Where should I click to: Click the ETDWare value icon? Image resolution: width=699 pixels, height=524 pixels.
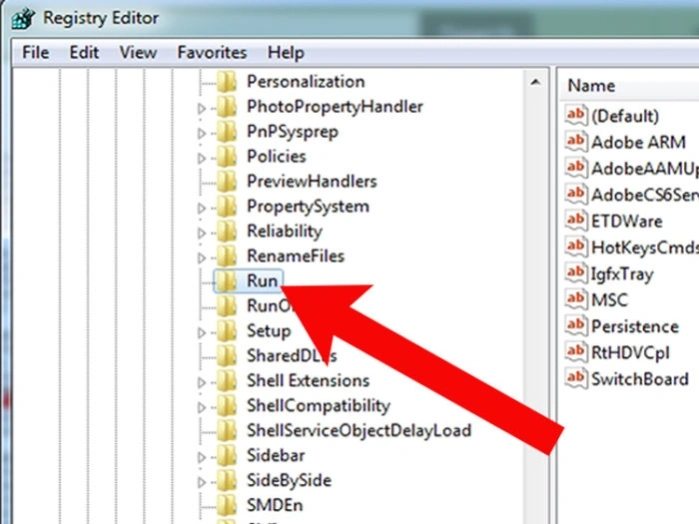pos(576,220)
